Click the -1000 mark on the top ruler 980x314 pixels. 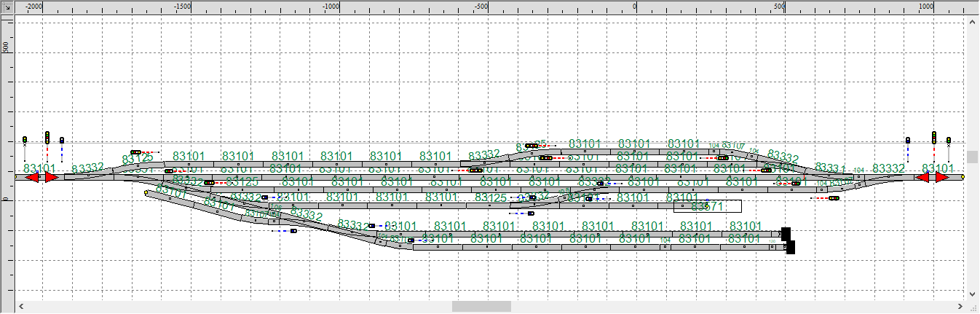331,6
